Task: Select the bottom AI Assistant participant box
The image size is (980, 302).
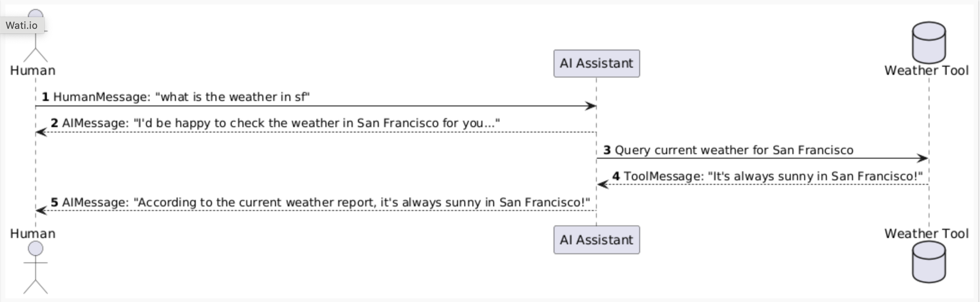Action: (x=596, y=240)
